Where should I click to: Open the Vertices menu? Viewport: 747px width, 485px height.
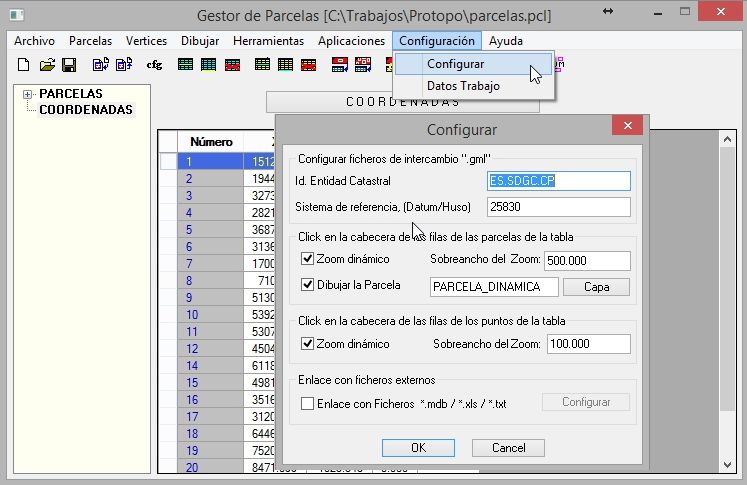(x=146, y=41)
